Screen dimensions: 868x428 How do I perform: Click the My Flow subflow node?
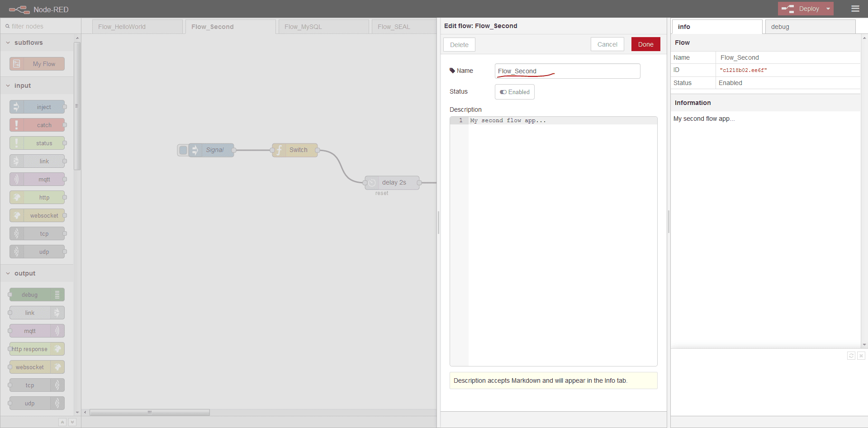(37, 64)
